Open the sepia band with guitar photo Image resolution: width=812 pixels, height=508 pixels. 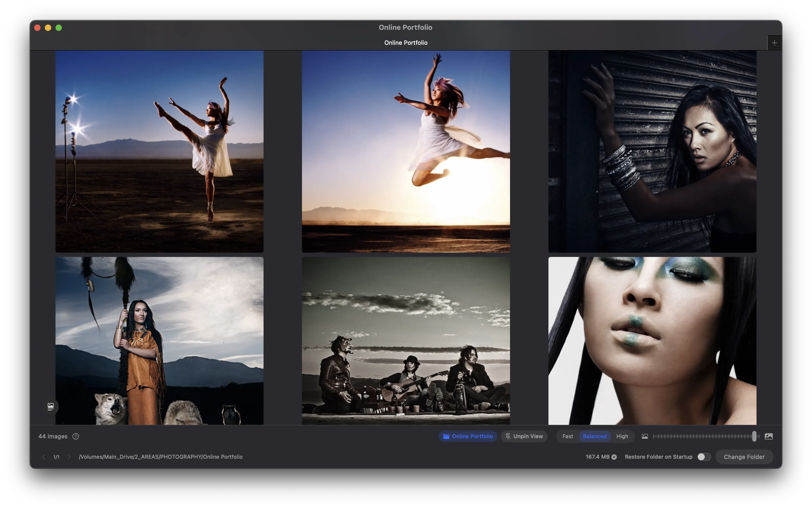(x=405, y=340)
